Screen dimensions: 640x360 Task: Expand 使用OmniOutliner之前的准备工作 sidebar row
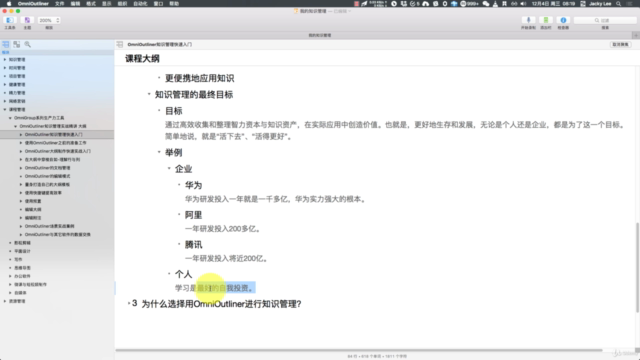pos(21,143)
